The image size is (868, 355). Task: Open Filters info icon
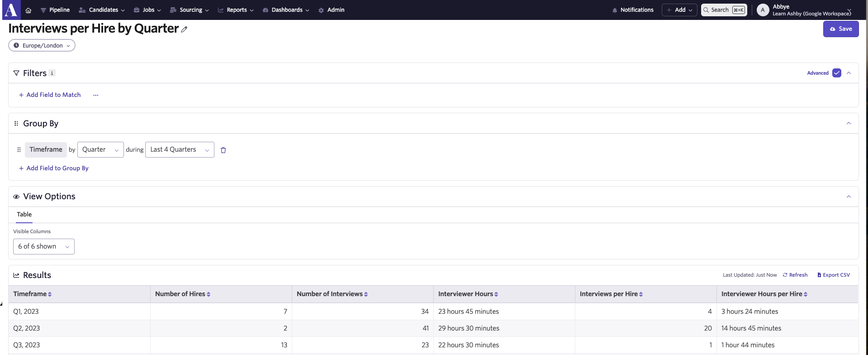click(52, 73)
